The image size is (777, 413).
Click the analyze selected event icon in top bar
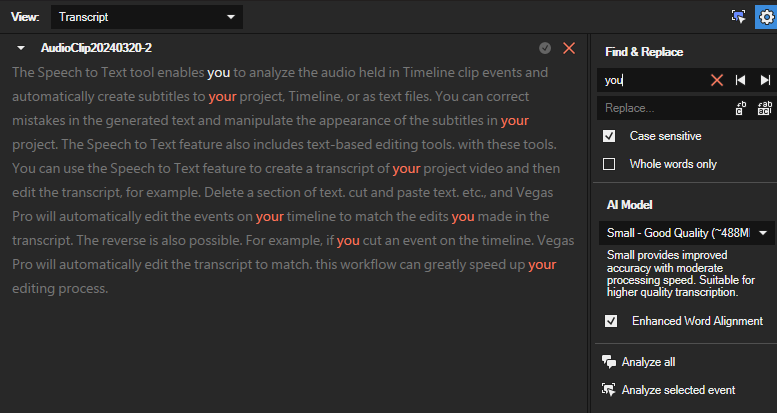tap(738, 17)
